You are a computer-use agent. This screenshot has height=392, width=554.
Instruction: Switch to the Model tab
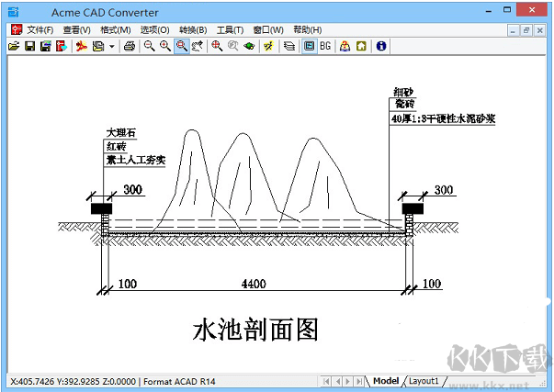(x=386, y=381)
